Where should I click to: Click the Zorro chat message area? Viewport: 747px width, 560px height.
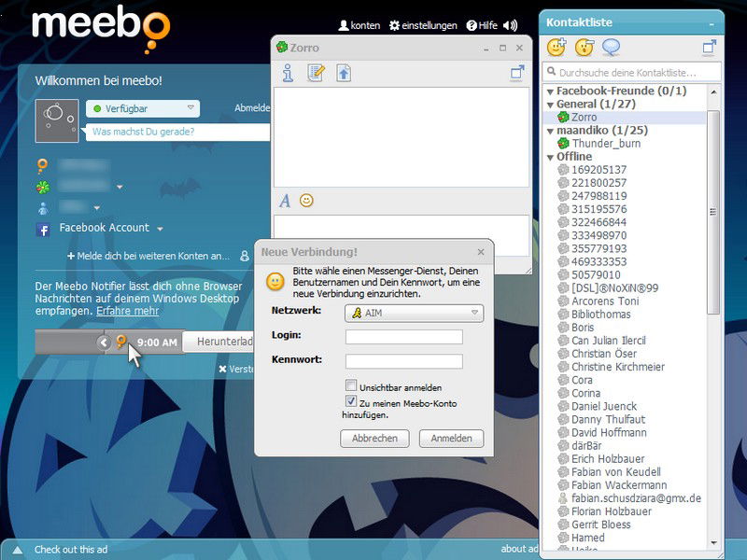pyautogui.click(x=402, y=136)
